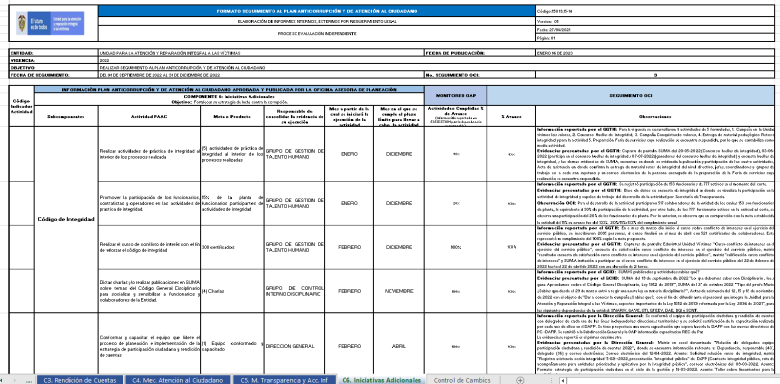Open the hidden sheets ellipsis button

point(28,380)
